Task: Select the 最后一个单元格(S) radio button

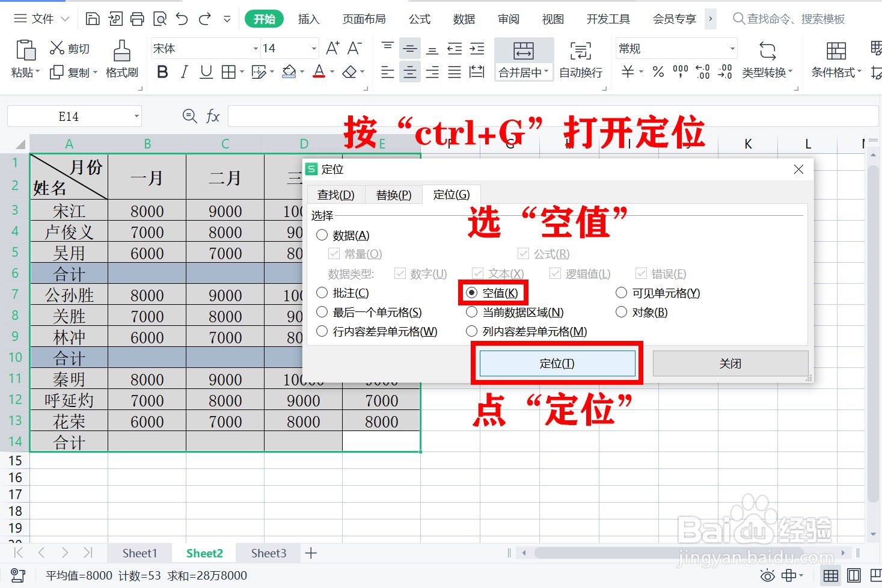Action: point(322,312)
